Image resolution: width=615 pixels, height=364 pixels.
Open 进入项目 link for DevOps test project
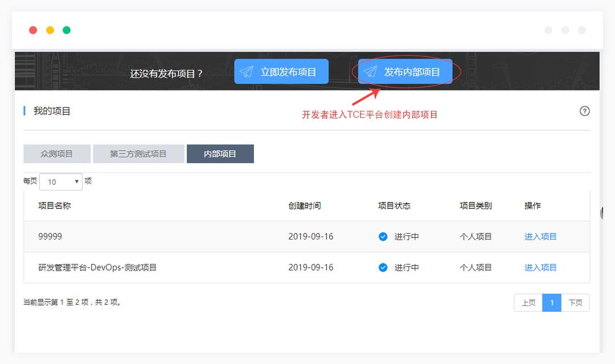540,267
